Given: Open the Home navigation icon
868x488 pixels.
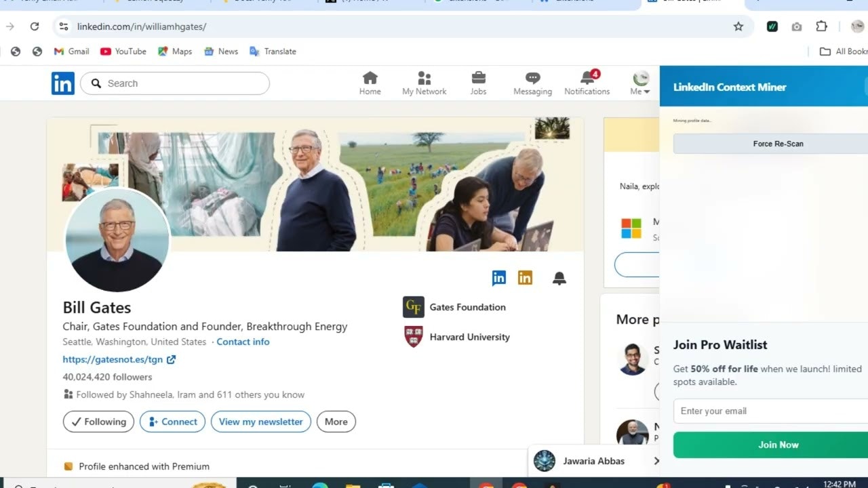Looking at the screenshot, I should click(370, 83).
